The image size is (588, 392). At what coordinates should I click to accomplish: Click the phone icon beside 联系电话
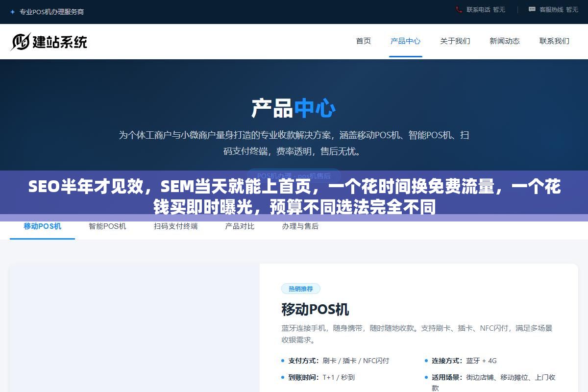459,9
